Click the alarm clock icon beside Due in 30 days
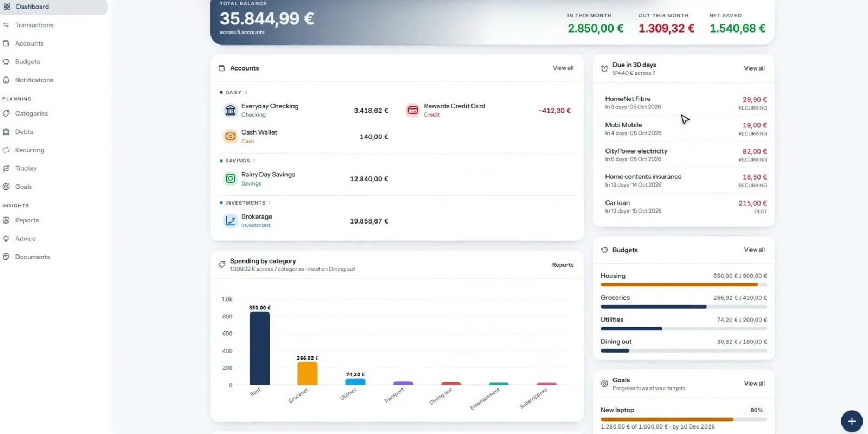The width and height of the screenshot is (868, 434). point(604,68)
